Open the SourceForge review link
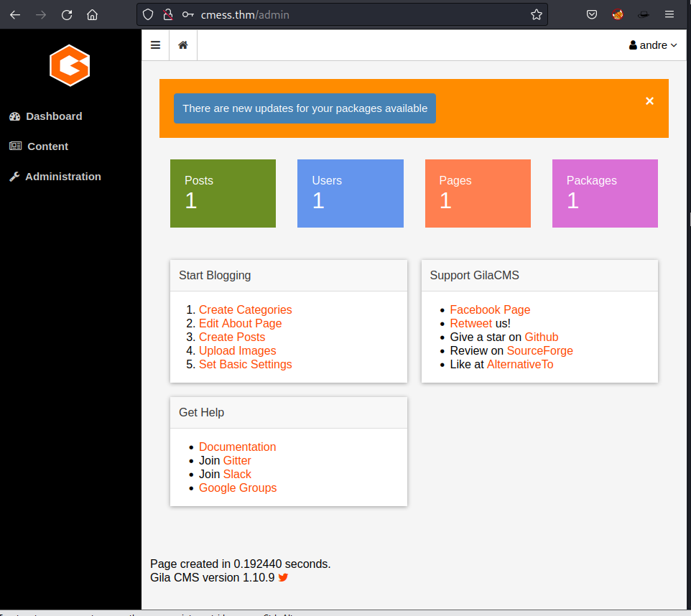The height and width of the screenshot is (616, 691). [540, 351]
